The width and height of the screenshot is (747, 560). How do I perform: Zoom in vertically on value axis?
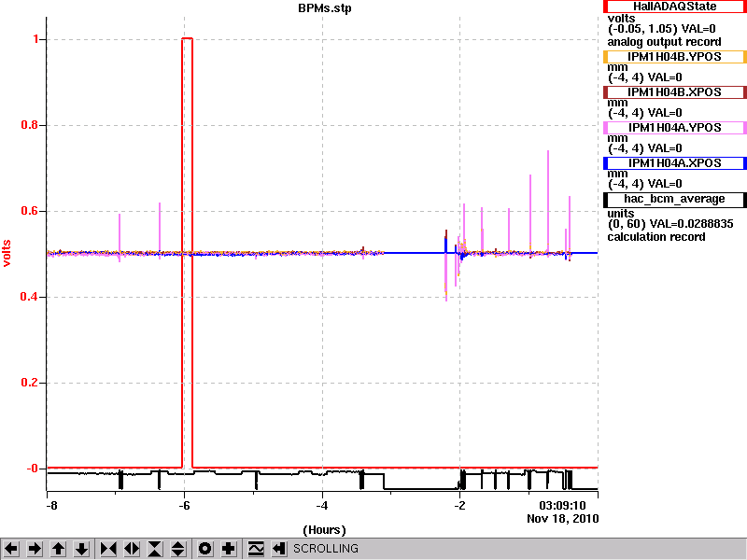point(155,549)
